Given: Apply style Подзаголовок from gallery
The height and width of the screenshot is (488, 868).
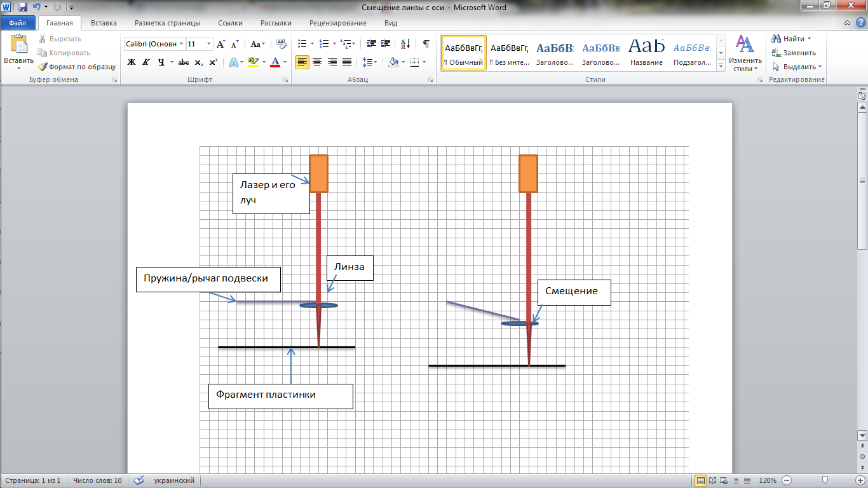Looking at the screenshot, I should point(693,53).
